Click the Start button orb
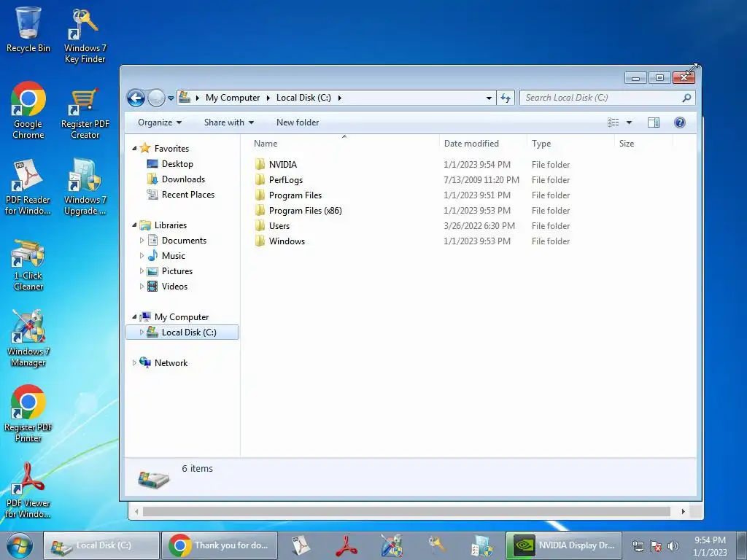Image resolution: width=747 pixels, height=560 pixels. 20,545
